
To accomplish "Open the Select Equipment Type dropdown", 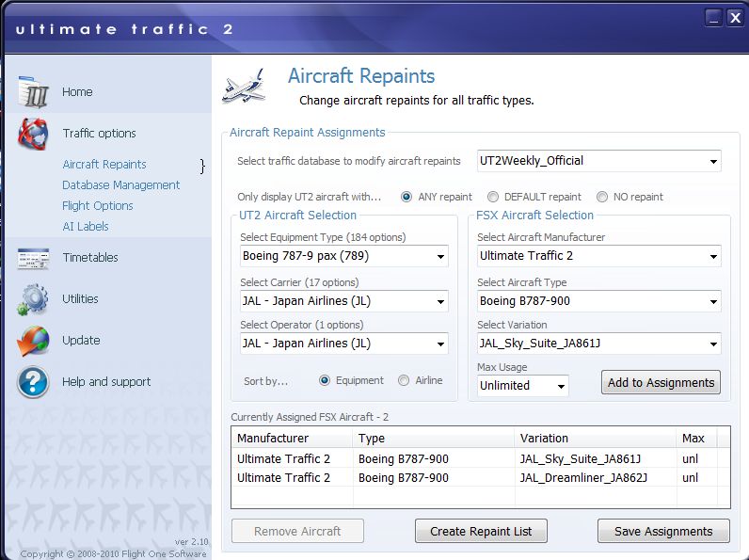I will click(x=344, y=256).
